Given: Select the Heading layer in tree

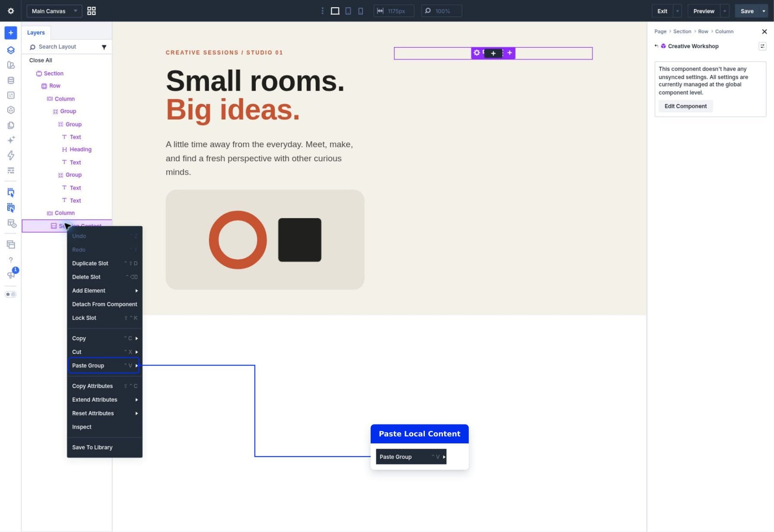Looking at the screenshot, I should (x=80, y=150).
